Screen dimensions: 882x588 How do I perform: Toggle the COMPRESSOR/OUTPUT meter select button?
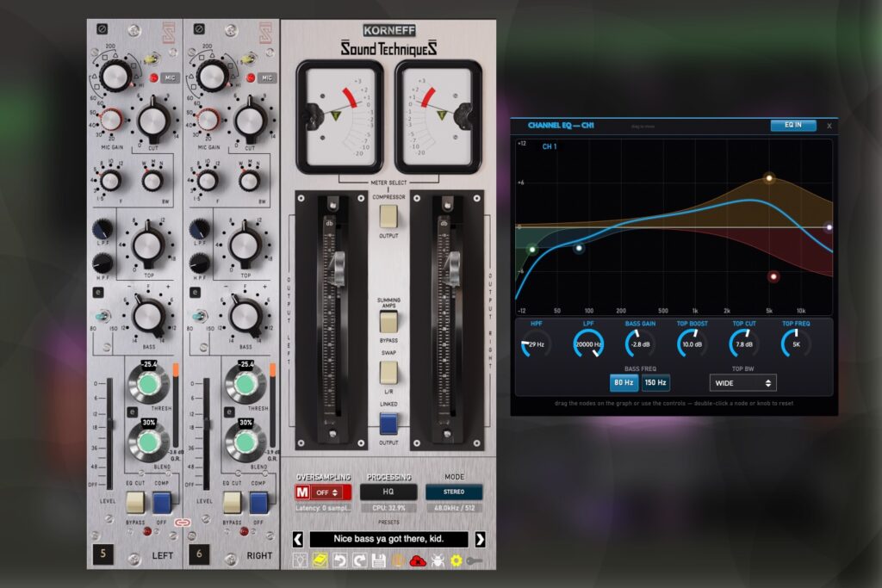point(388,216)
